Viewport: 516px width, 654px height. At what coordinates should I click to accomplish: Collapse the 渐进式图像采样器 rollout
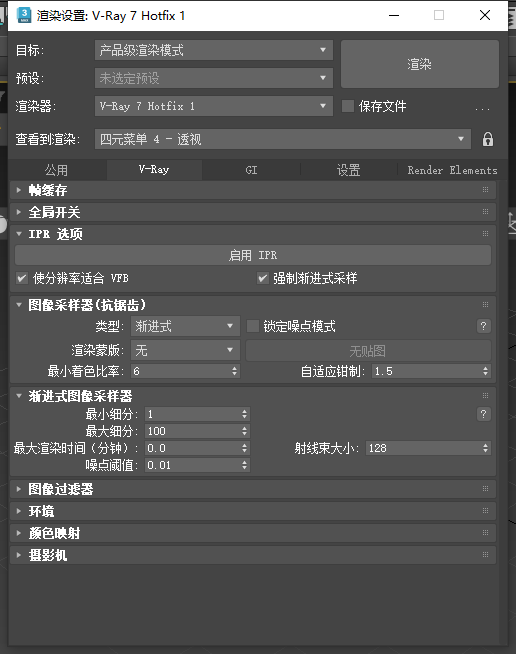click(18, 396)
